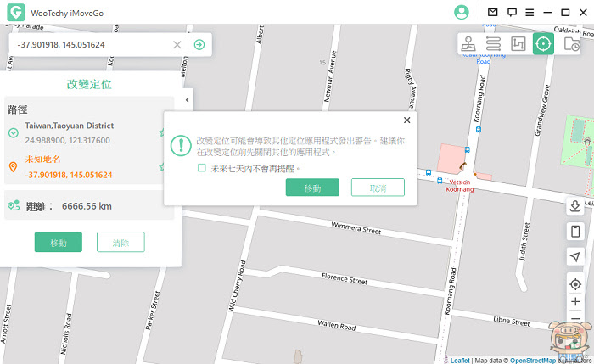Open the feedback chat icon
Viewport: 594px width, 364px height.
point(512,13)
